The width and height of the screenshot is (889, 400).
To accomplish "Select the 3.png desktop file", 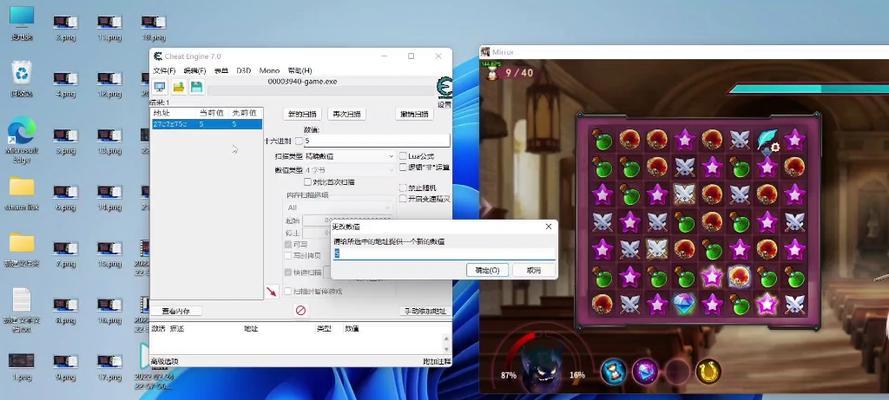I will (x=66, y=27).
